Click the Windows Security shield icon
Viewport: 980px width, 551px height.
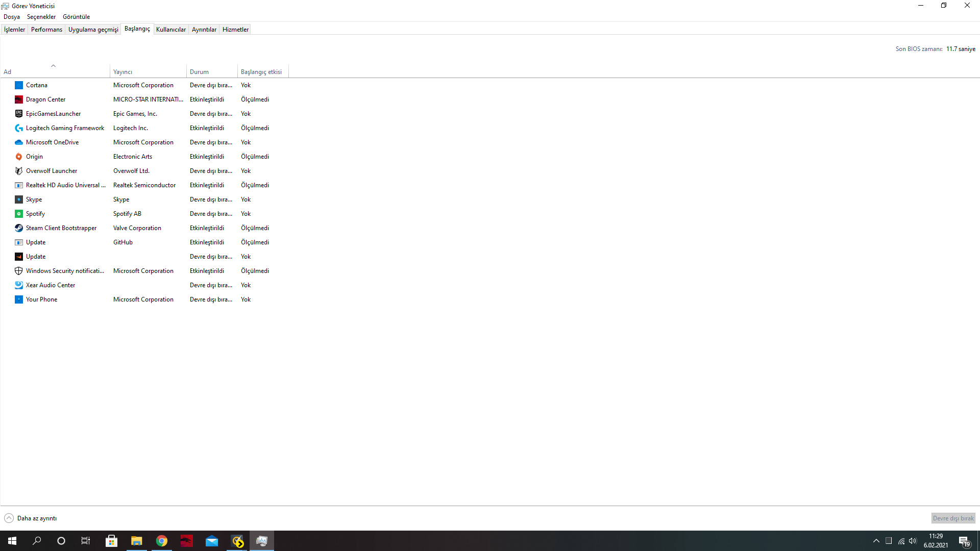tap(19, 271)
